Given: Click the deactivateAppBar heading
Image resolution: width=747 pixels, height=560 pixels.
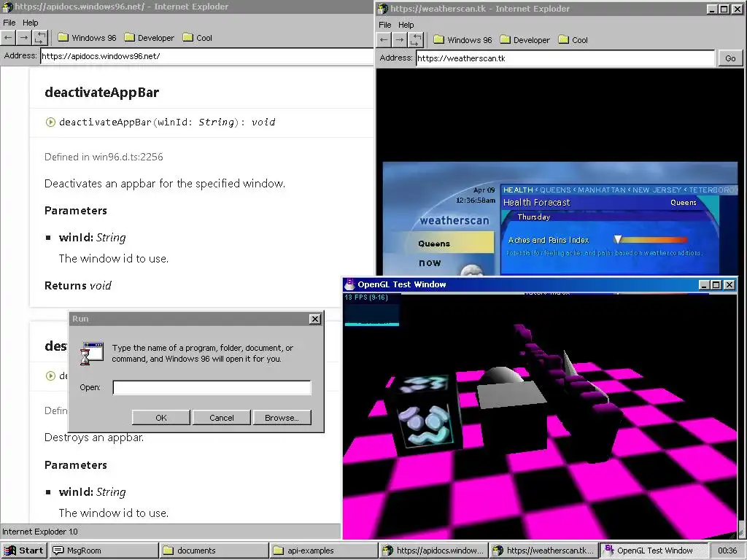Looking at the screenshot, I should 101,93.
